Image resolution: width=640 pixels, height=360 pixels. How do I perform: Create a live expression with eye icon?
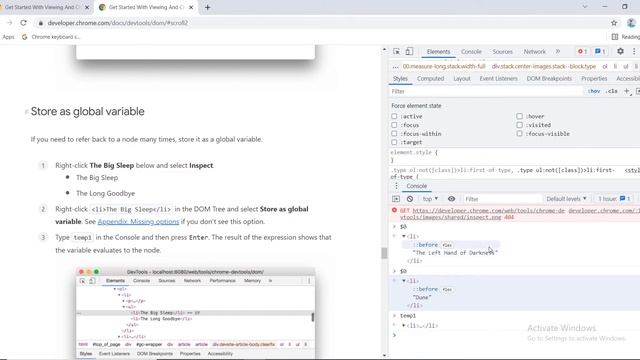tap(451, 199)
